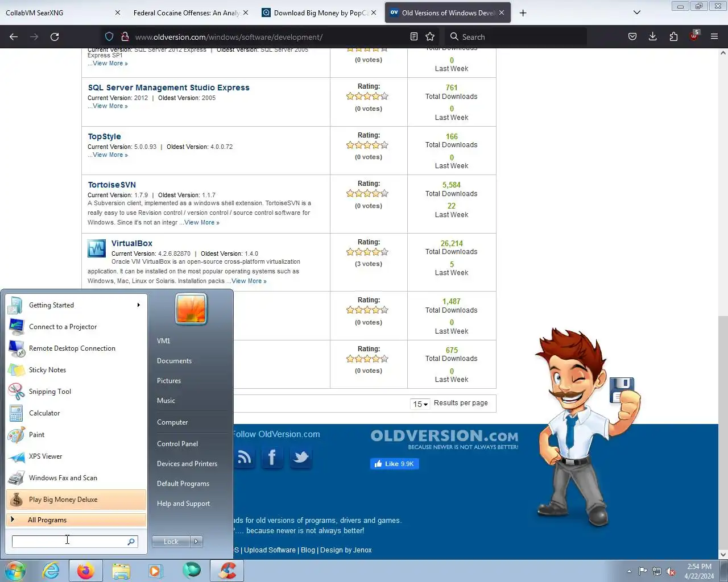The image size is (728, 582).
Task: Start Play Big Money Deluxe
Action: 76,500
